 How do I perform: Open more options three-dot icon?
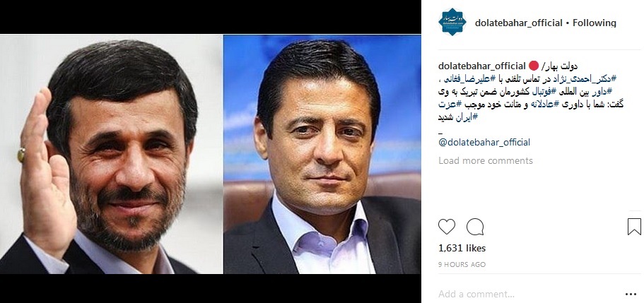pyautogui.click(x=631, y=294)
